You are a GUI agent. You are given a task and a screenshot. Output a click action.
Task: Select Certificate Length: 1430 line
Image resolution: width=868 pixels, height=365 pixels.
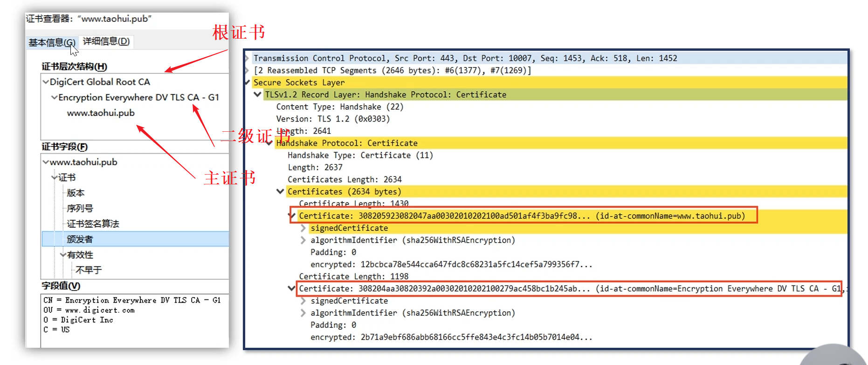[x=354, y=203]
